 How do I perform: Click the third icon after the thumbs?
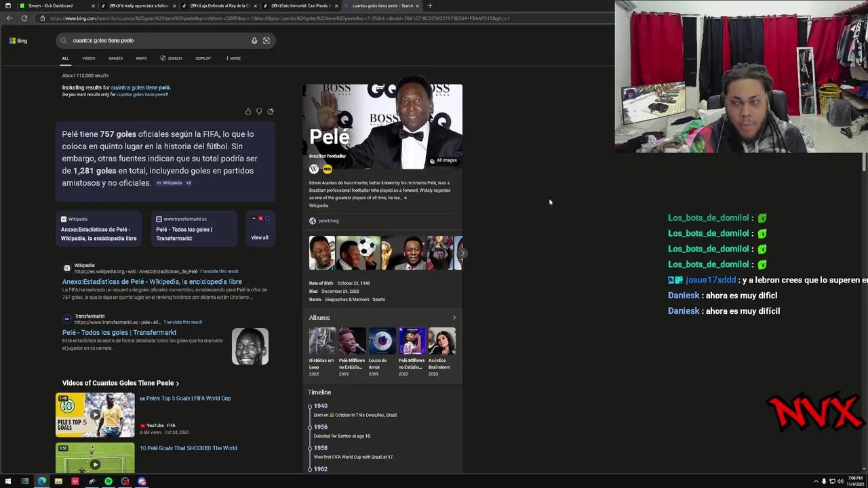click(x=271, y=112)
